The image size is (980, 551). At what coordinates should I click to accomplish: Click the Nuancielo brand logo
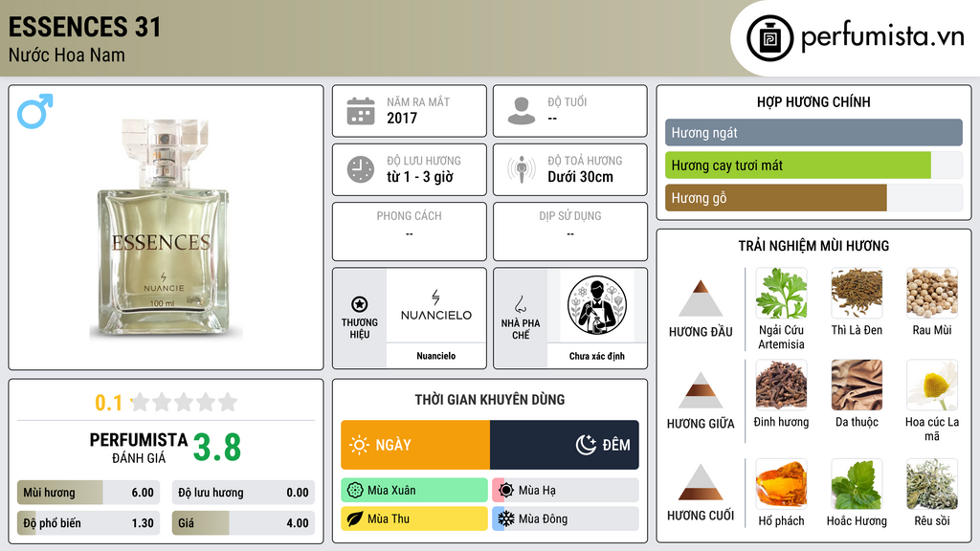(436, 306)
